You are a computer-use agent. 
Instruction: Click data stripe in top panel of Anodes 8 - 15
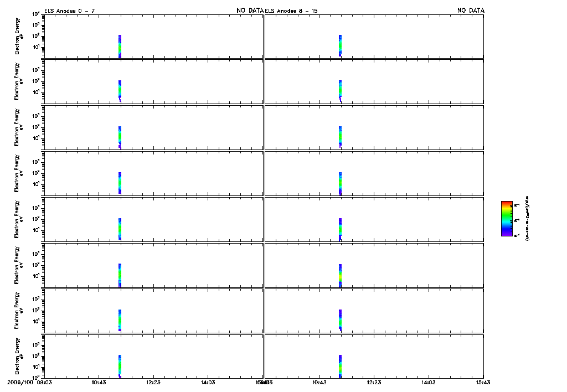tap(340, 45)
